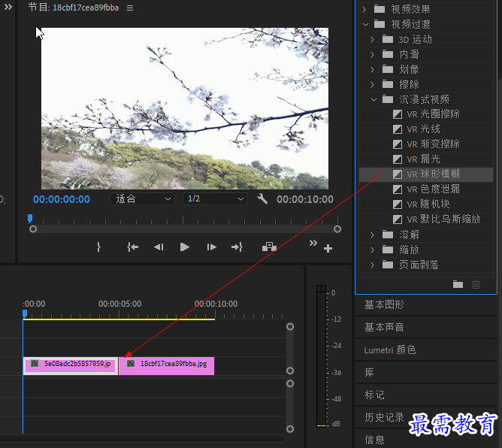Screen dimensions: 502x448
Task: Open the Lumetri 颜色 panel
Action: (x=426, y=350)
